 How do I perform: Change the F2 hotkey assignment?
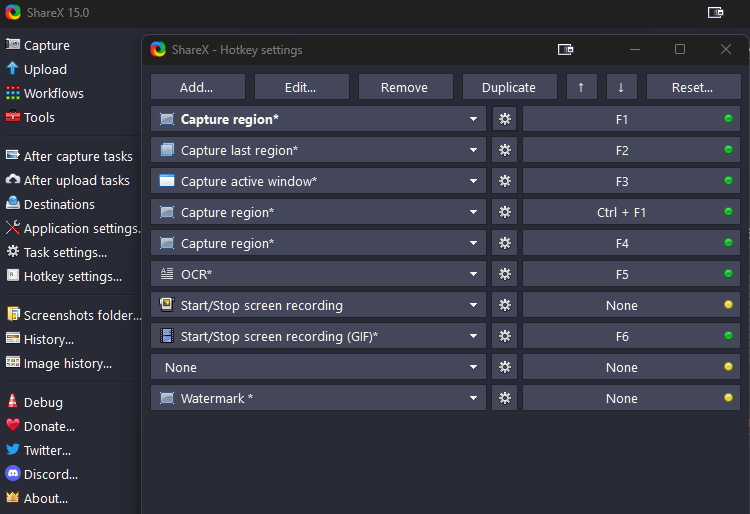631,150
